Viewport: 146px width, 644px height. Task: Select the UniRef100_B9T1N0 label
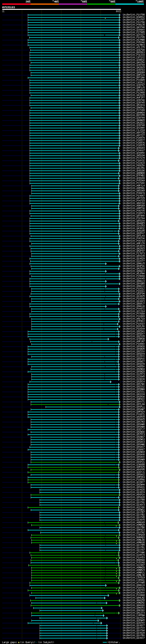point(134,77)
